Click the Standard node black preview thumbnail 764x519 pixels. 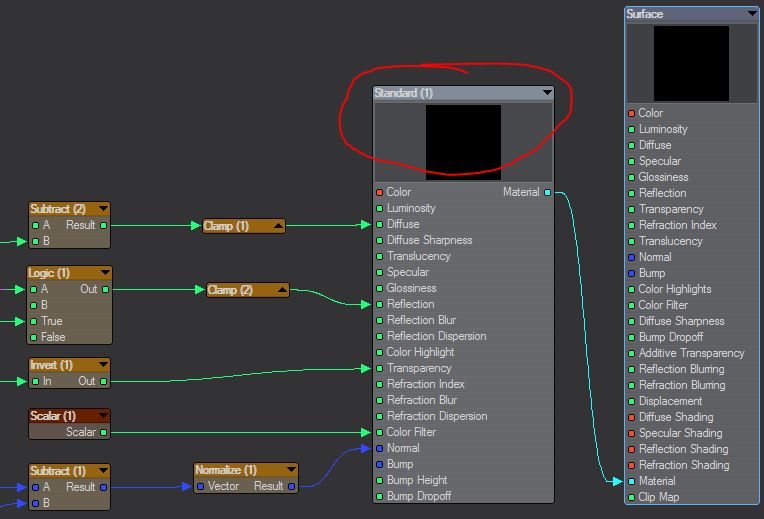pyautogui.click(x=463, y=142)
